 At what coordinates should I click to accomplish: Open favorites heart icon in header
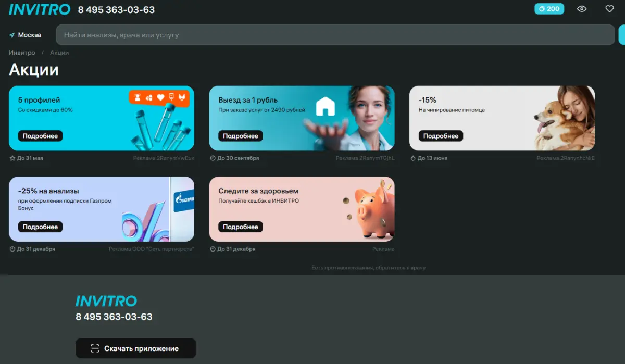[x=609, y=9]
